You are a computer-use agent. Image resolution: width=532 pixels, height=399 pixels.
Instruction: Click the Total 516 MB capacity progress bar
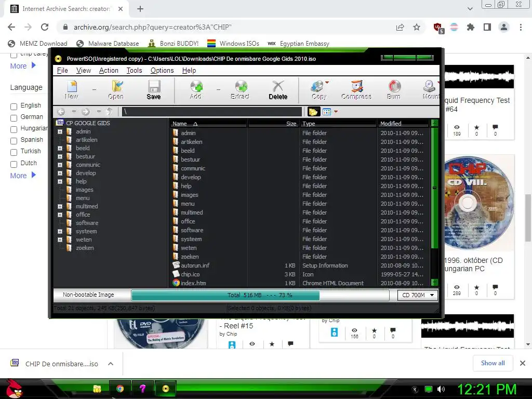[260, 295]
